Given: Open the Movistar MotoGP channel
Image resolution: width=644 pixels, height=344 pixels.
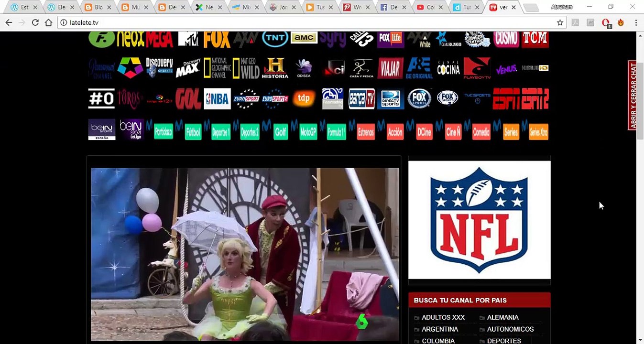Looking at the screenshot, I should tap(304, 129).
